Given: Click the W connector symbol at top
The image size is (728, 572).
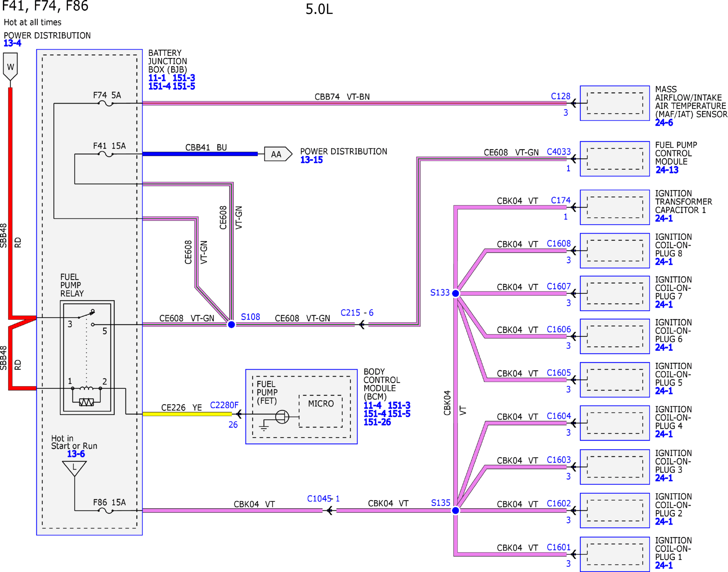Looking at the screenshot, I should tap(10, 67).
